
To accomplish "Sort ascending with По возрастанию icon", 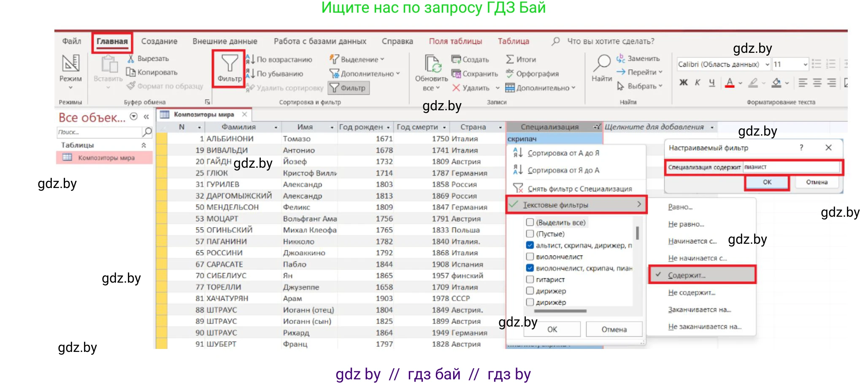I will (249, 59).
